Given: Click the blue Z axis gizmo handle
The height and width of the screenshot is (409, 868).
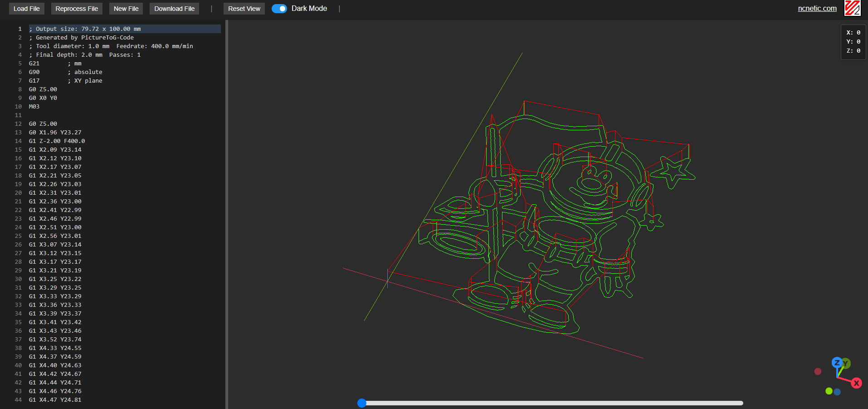Looking at the screenshot, I should coord(837,362).
